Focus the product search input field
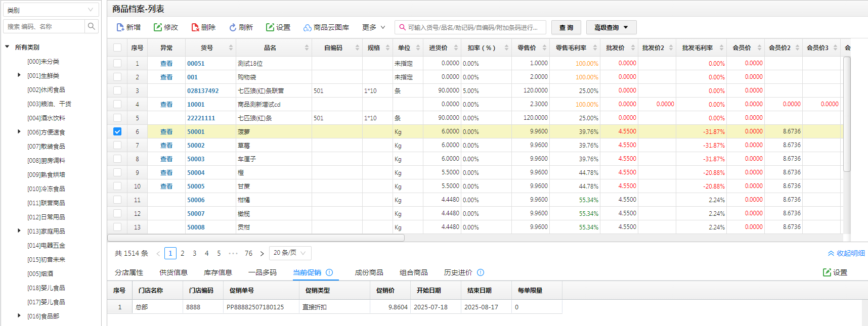Viewport: 868px width, 326px height. [470, 27]
